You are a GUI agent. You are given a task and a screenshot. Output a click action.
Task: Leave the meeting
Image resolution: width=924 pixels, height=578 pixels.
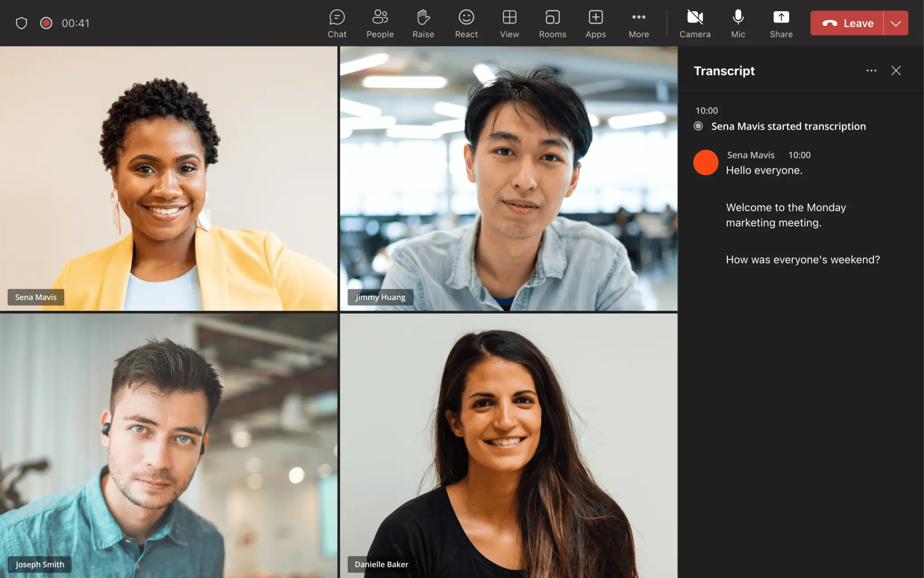[847, 23]
